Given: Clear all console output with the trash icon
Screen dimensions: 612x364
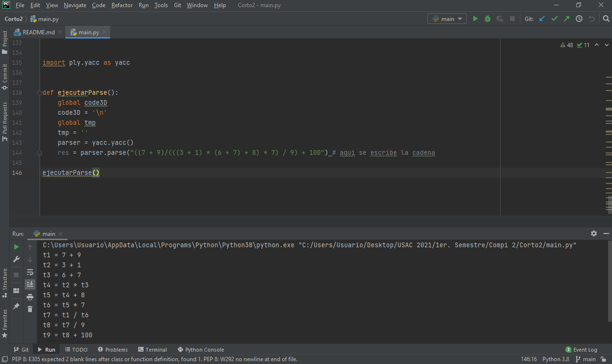Looking at the screenshot, I should 30,309.
